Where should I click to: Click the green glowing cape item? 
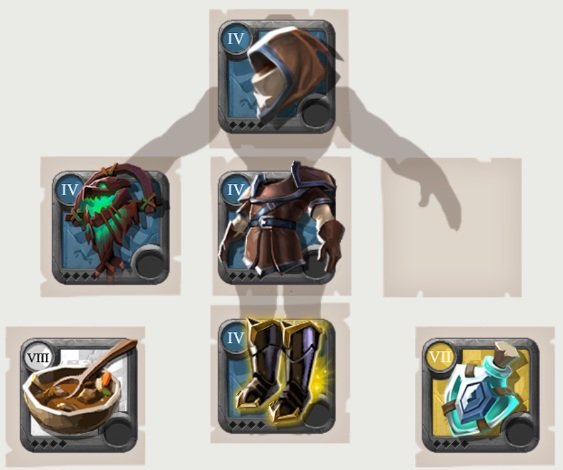pyautogui.click(x=111, y=227)
